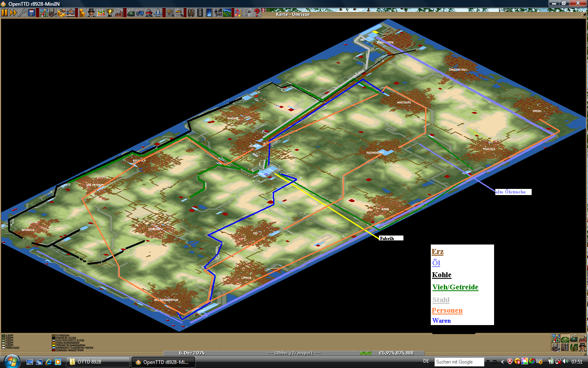
Task: Open the train list locomotive icon
Action: tap(131, 13)
